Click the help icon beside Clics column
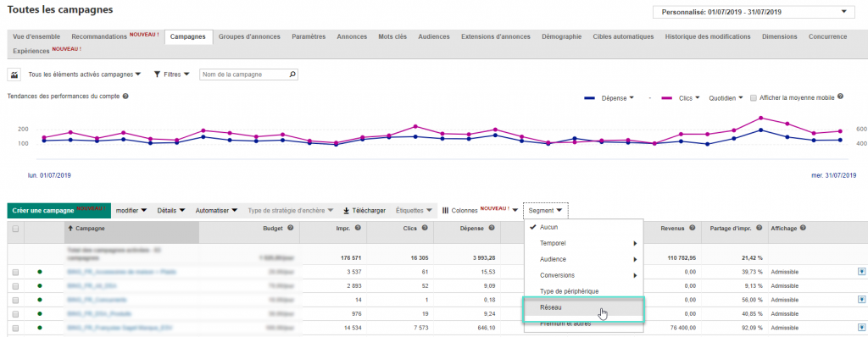The image size is (868, 337). tap(424, 228)
